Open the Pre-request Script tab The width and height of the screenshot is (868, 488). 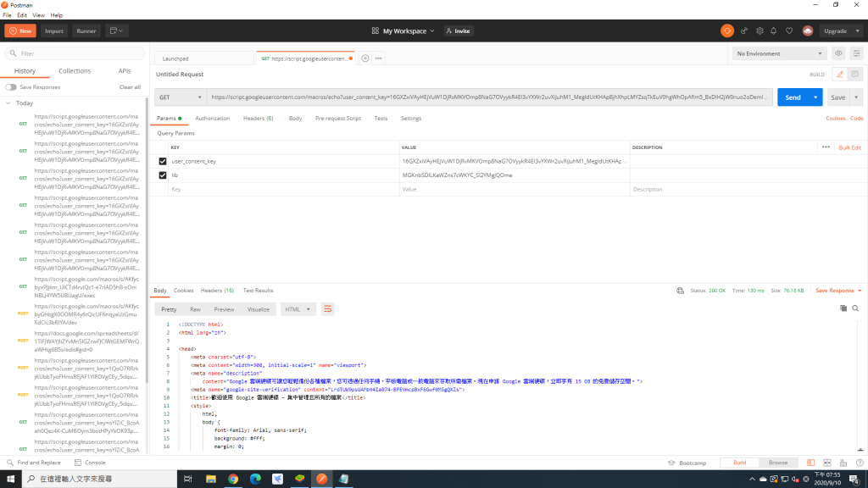pos(337,119)
